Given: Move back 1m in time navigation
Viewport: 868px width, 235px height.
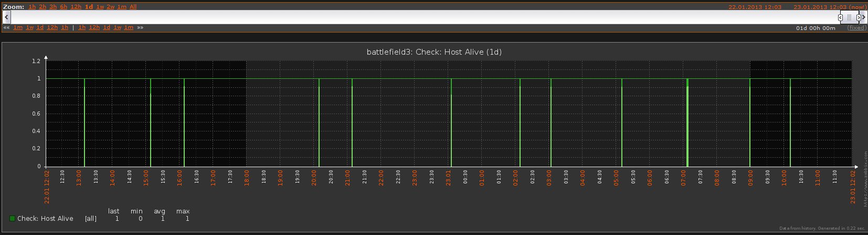Looking at the screenshot, I should [18, 28].
